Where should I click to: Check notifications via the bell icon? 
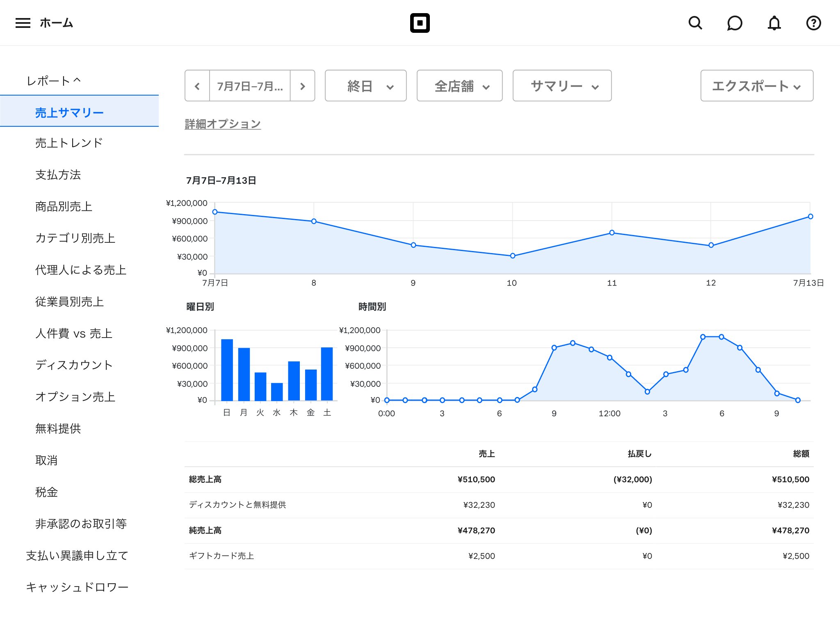pos(774,23)
